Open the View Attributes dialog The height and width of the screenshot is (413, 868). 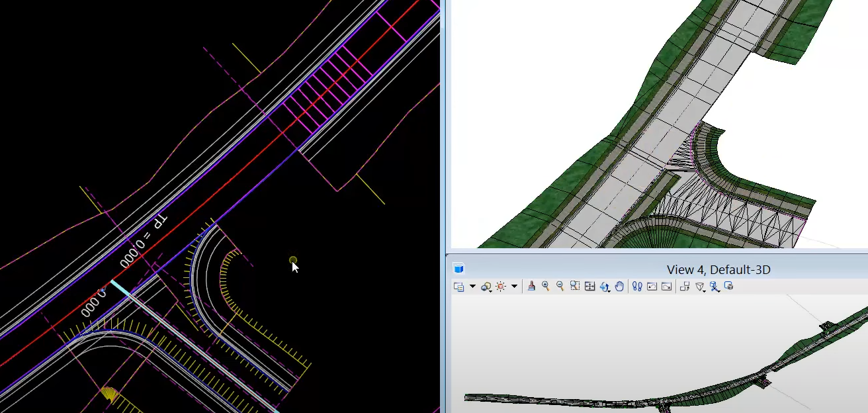click(460, 286)
